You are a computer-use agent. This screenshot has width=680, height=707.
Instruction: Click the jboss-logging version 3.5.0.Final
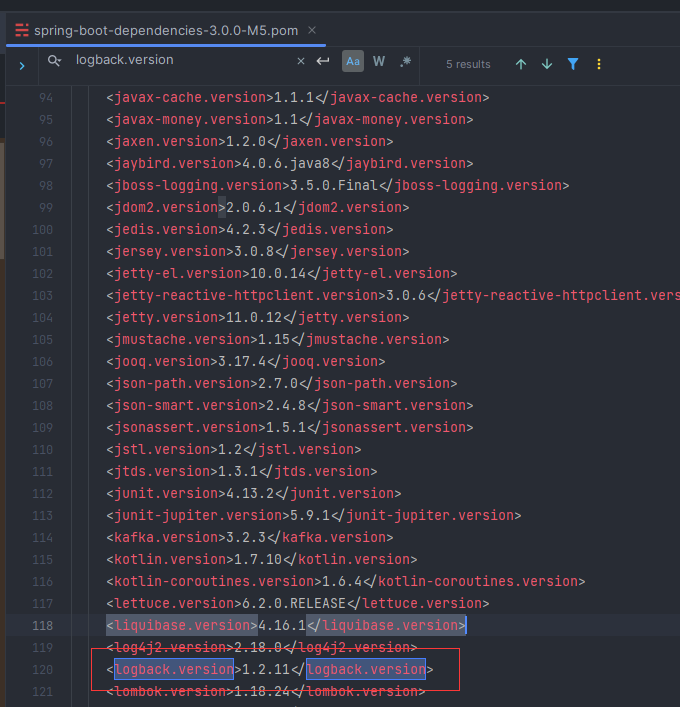(x=334, y=185)
